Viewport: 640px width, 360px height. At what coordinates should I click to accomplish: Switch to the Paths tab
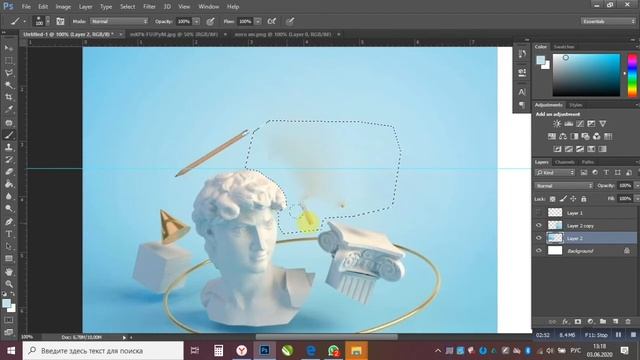tap(588, 162)
